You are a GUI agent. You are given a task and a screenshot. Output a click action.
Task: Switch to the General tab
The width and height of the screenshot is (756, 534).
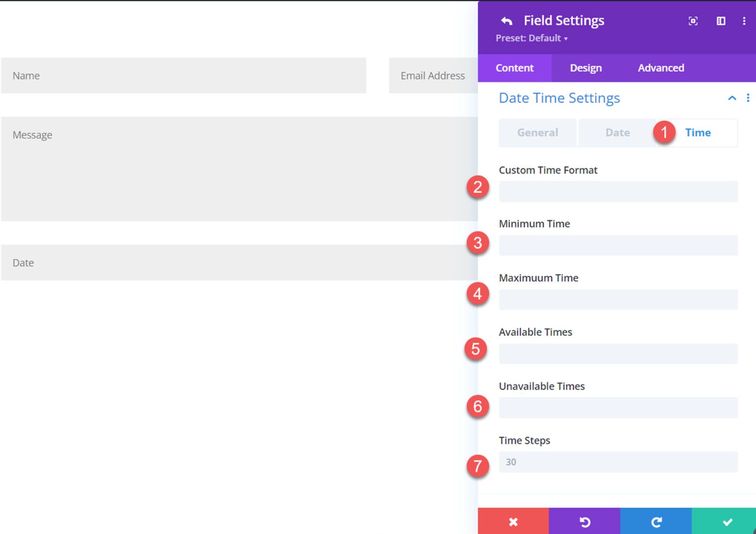pos(537,133)
